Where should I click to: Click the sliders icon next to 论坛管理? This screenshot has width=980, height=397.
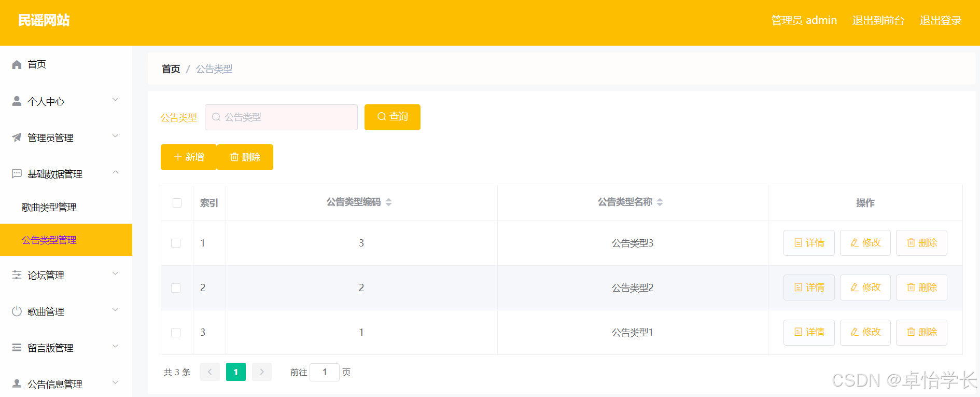point(17,275)
